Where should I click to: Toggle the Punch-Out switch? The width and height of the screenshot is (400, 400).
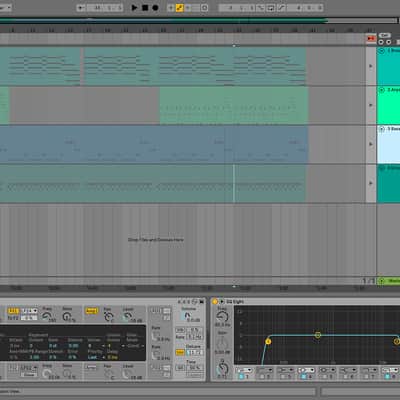point(282,8)
